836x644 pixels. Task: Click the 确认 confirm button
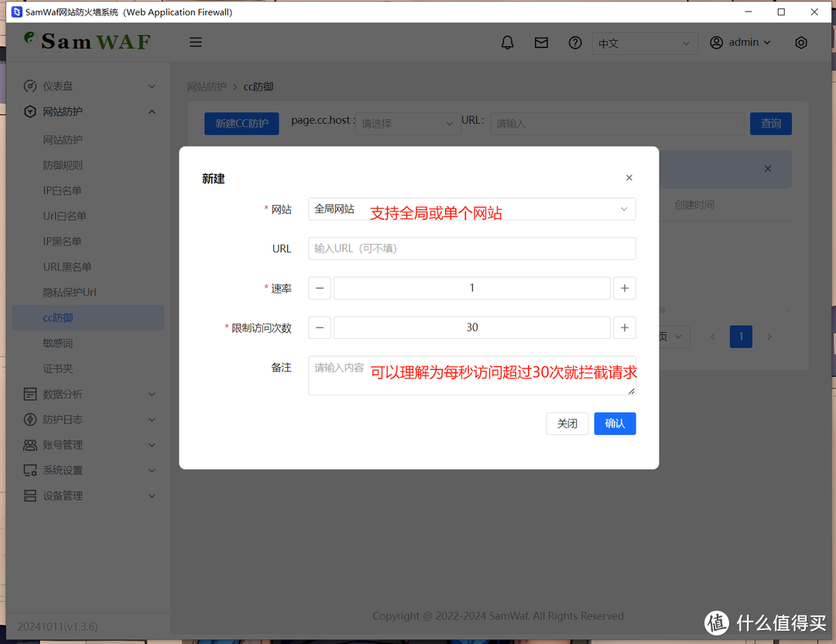[x=615, y=423]
